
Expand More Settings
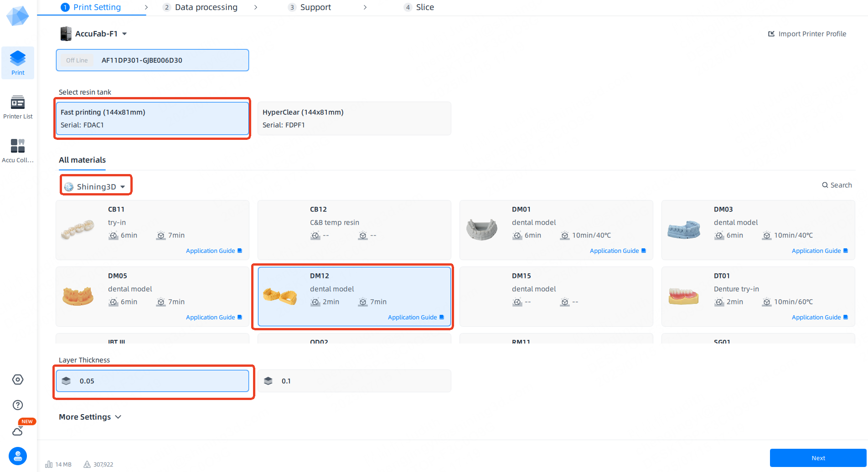[90, 417]
